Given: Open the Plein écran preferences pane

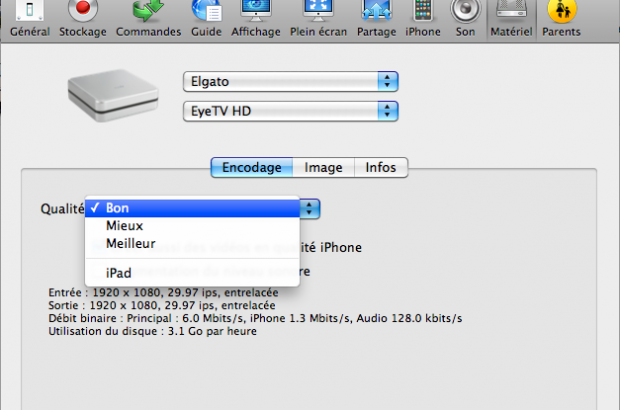Looking at the screenshot, I should (x=318, y=16).
